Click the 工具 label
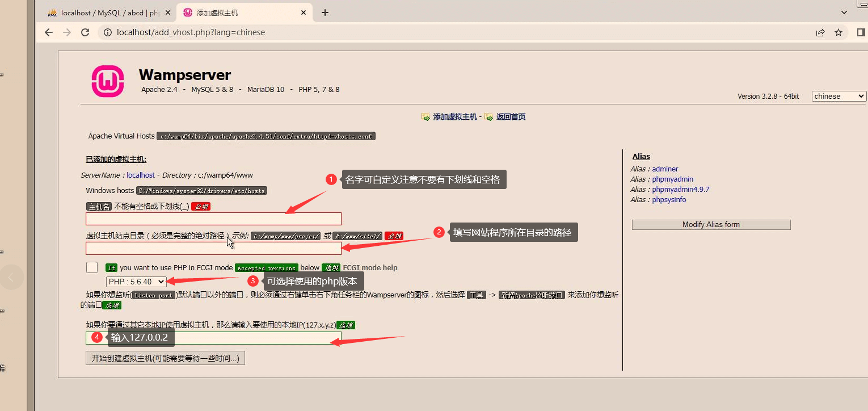 (x=477, y=295)
